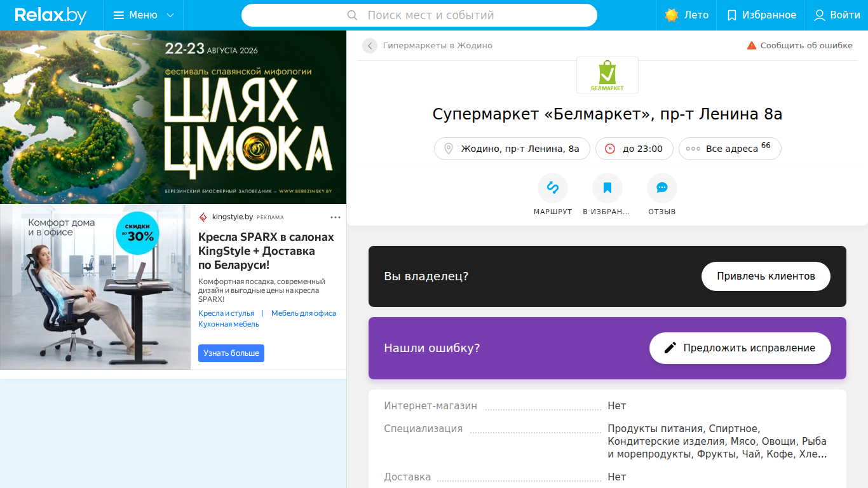Screen dimensions: 868x488
Task: Click the Избранное bookmark icon in header
Action: click(x=732, y=15)
